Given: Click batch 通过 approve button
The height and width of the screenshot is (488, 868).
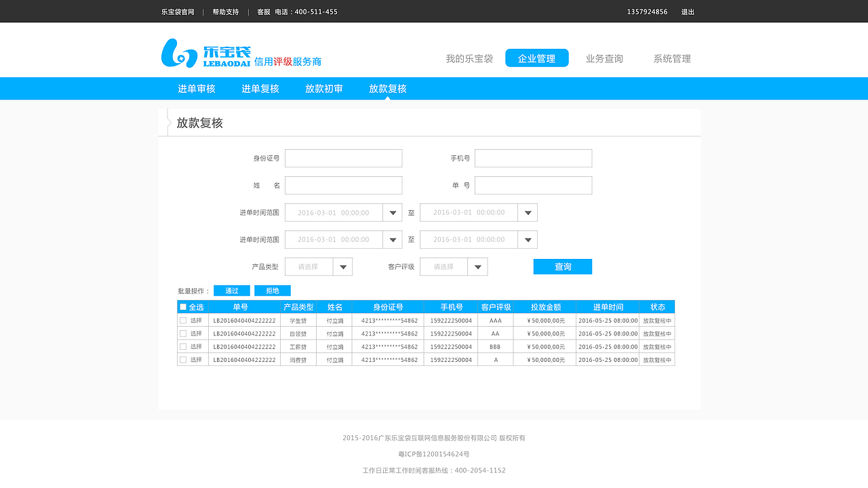Looking at the screenshot, I should click(x=232, y=291).
